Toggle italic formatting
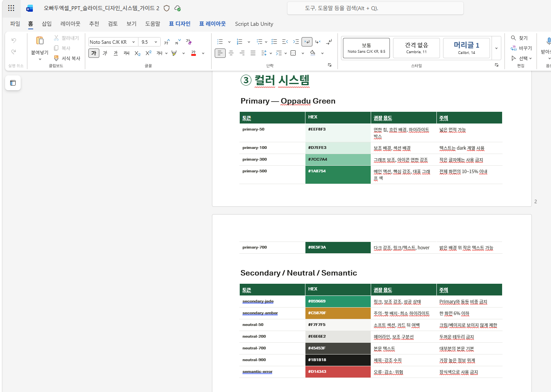The height and width of the screenshot is (392, 551). click(105, 53)
